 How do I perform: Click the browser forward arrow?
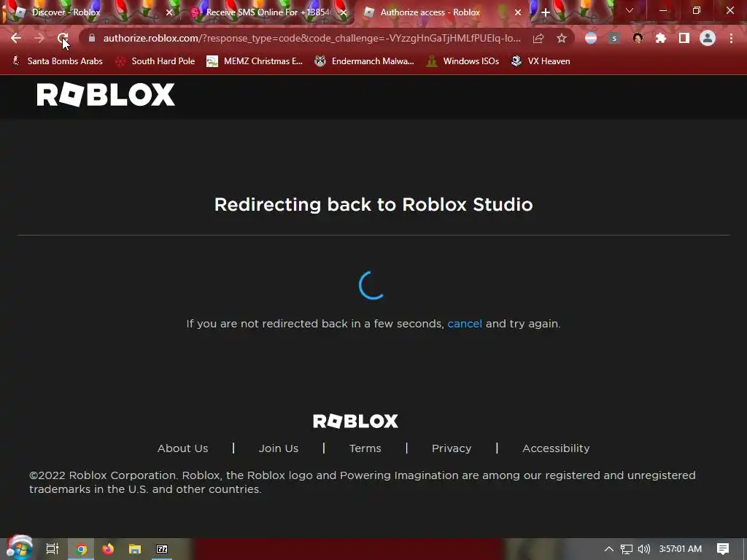(x=39, y=38)
